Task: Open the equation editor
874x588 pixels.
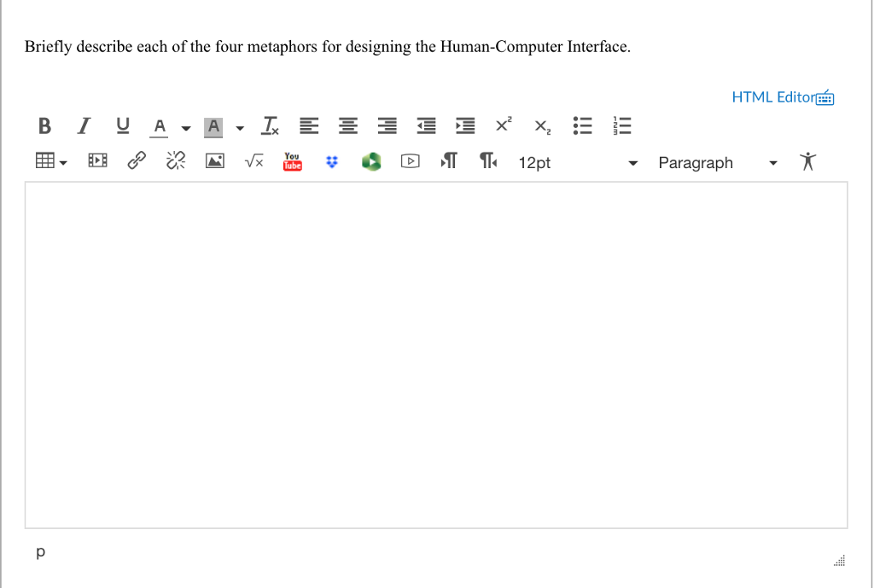Action: pyautogui.click(x=253, y=161)
